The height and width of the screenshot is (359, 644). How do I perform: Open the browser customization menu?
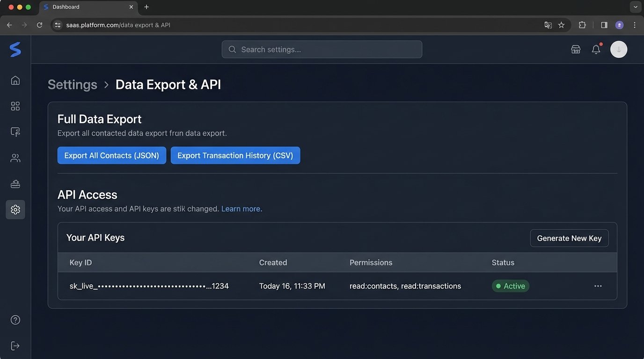click(x=635, y=25)
